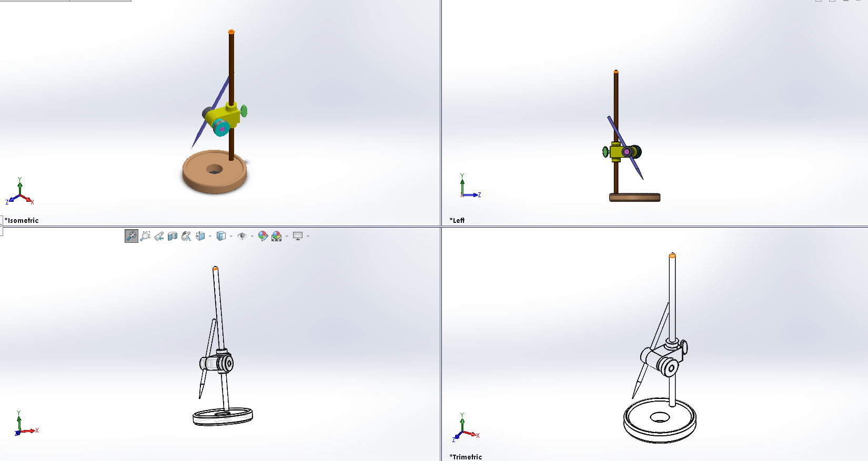
Task: Click the Previous View icon
Action: pyautogui.click(x=159, y=237)
